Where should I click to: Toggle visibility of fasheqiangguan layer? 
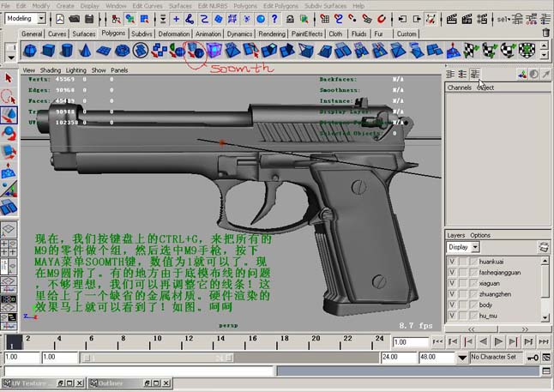pyautogui.click(x=452, y=273)
